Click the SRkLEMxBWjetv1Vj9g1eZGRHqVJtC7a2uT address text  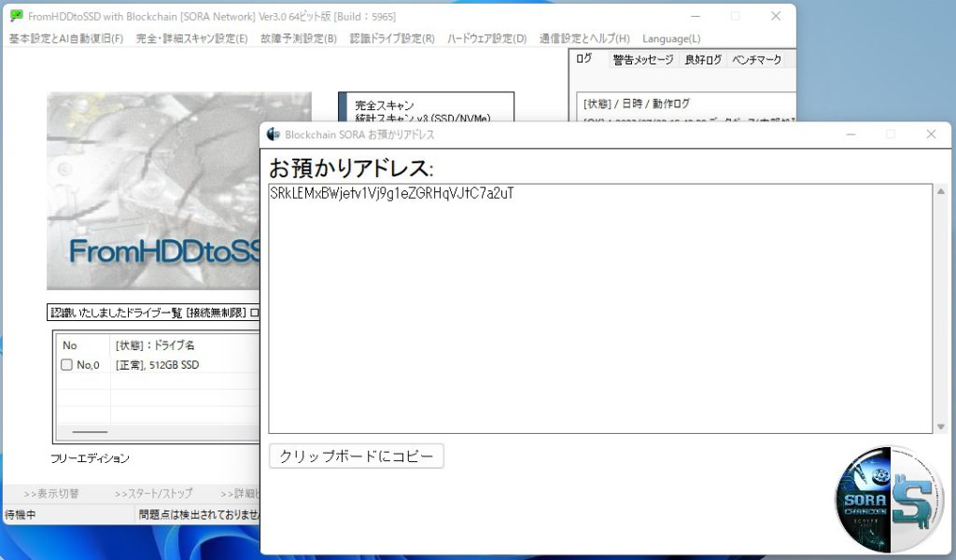coord(392,193)
